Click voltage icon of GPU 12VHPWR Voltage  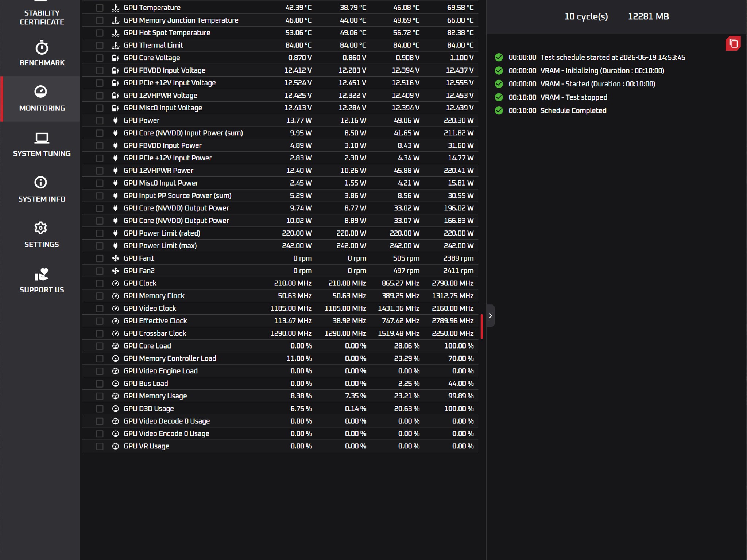click(x=115, y=96)
